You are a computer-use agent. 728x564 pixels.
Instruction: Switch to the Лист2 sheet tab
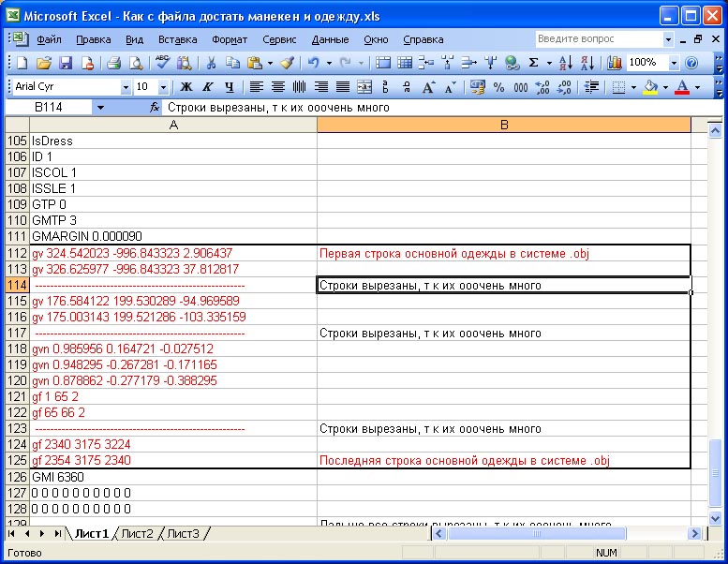137,533
